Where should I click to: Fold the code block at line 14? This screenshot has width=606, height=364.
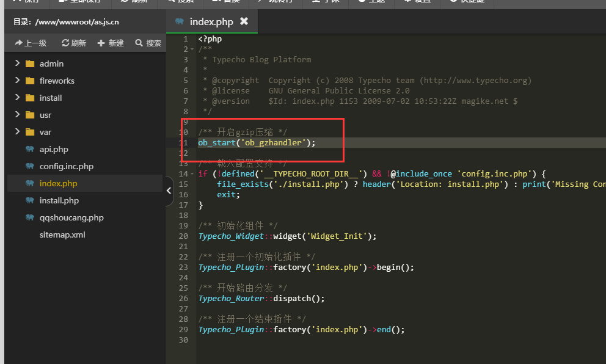tap(193, 174)
